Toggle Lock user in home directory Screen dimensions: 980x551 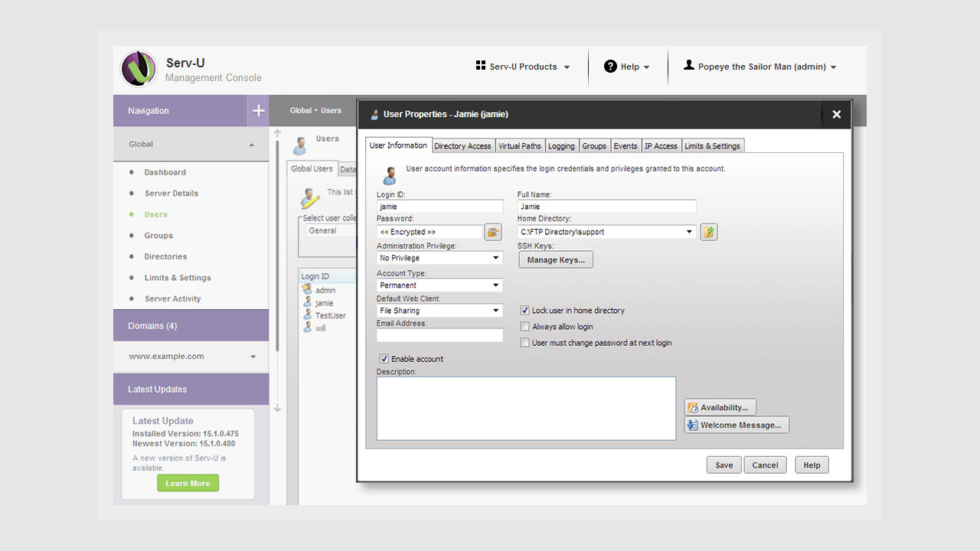pos(524,311)
